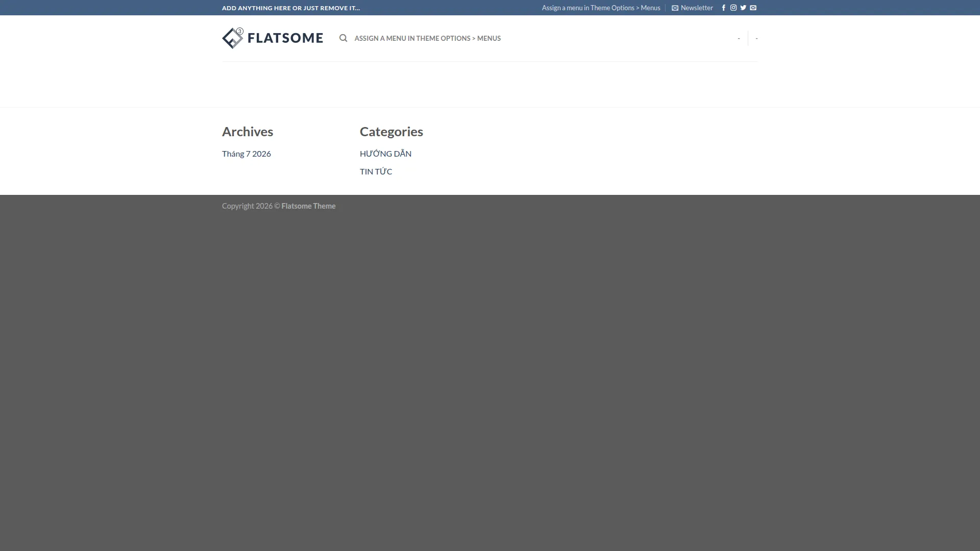Click 'Assign a menu in Theme Options > Menus' top bar text
Viewport: 980px width, 551px height.
(601, 8)
